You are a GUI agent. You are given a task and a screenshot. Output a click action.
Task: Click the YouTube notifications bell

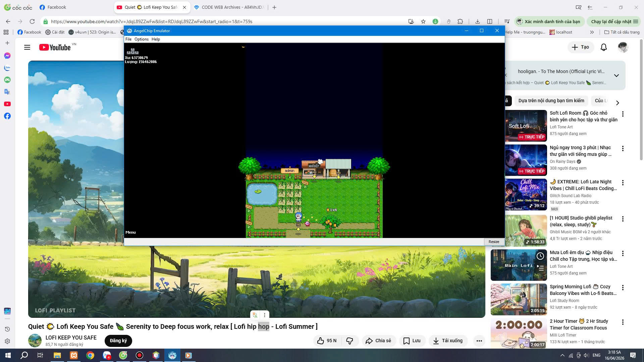point(603,47)
